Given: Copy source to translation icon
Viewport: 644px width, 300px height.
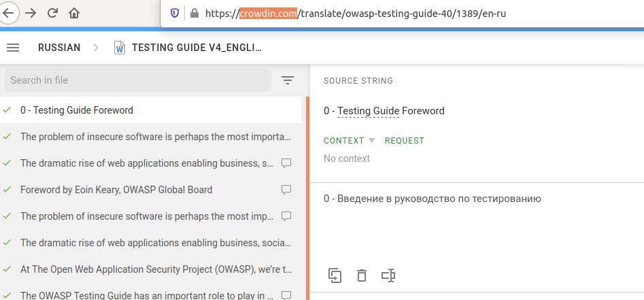Looking at the screenshot, I should pos(335,276).
